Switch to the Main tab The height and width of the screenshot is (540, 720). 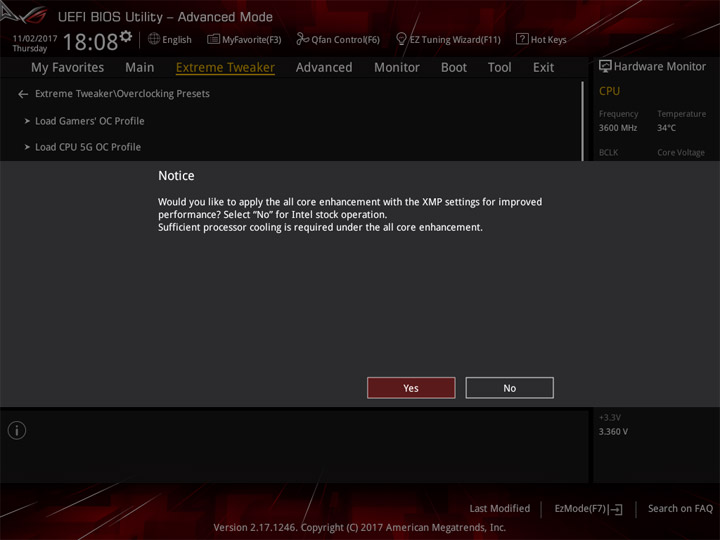[x=140, y=68]
